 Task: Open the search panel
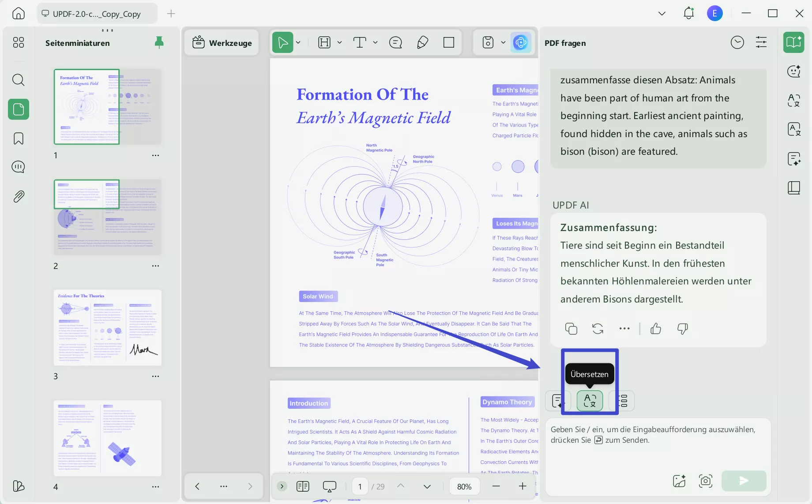[x=19, y=80]
